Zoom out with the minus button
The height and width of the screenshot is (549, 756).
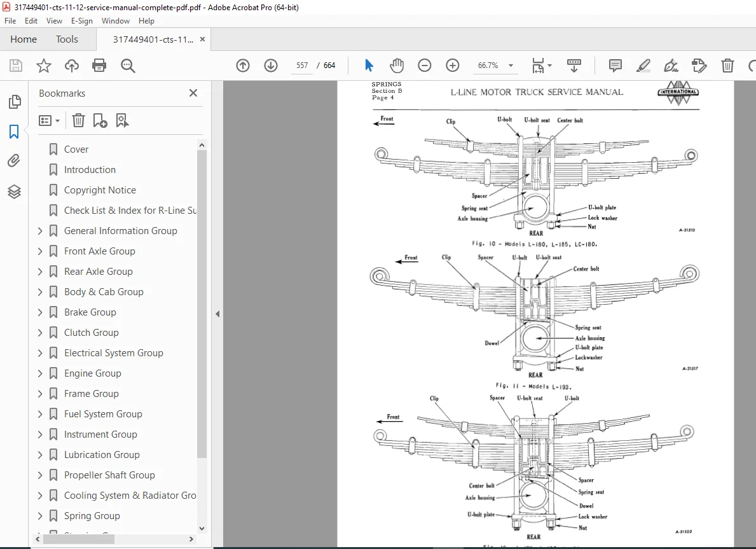coord(424,65)
